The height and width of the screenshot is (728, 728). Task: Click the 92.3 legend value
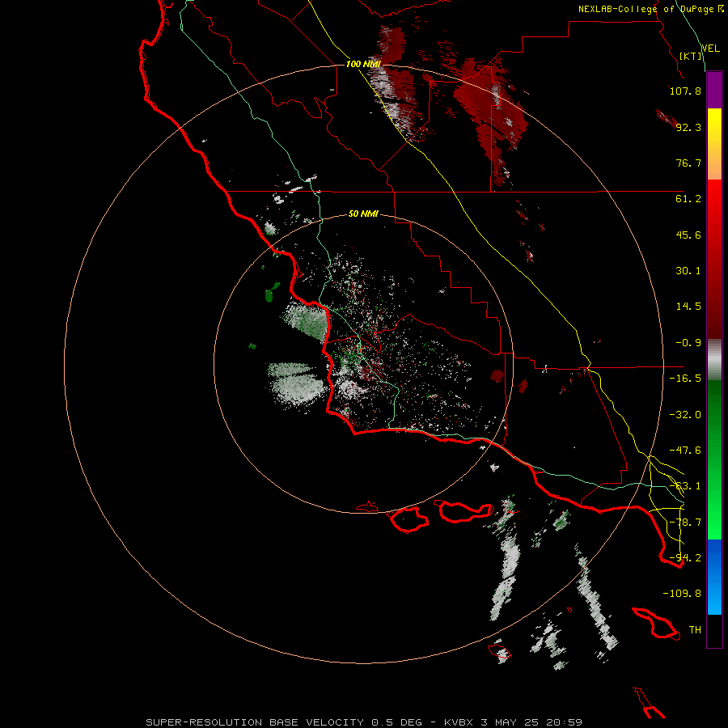(688, 127)
